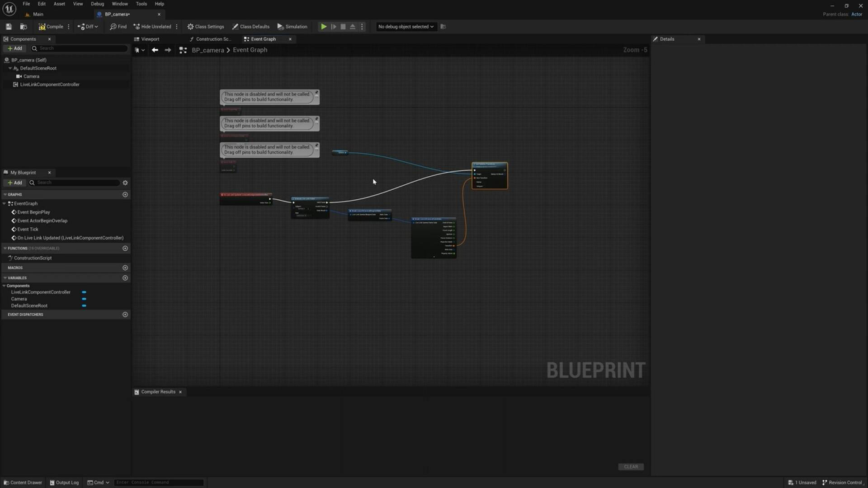Click the Add button in My Blueprint
Viewport: 868px width, 488px height.
point(15,183)
